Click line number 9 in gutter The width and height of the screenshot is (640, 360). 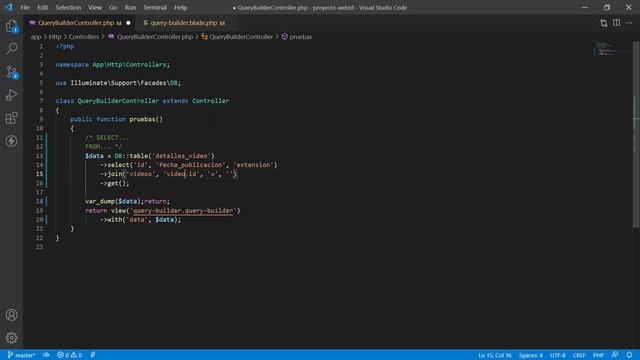tap(41, 119)
